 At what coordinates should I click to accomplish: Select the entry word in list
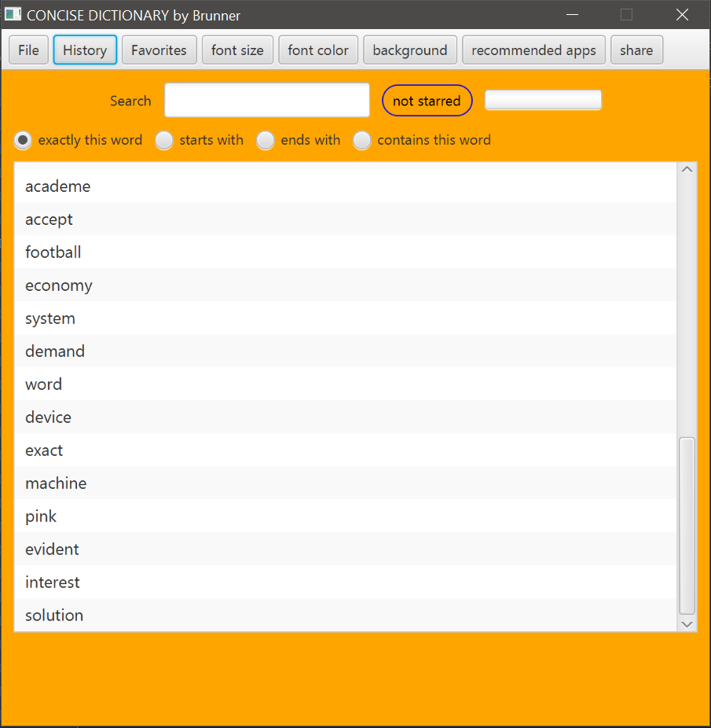[346, 384]
